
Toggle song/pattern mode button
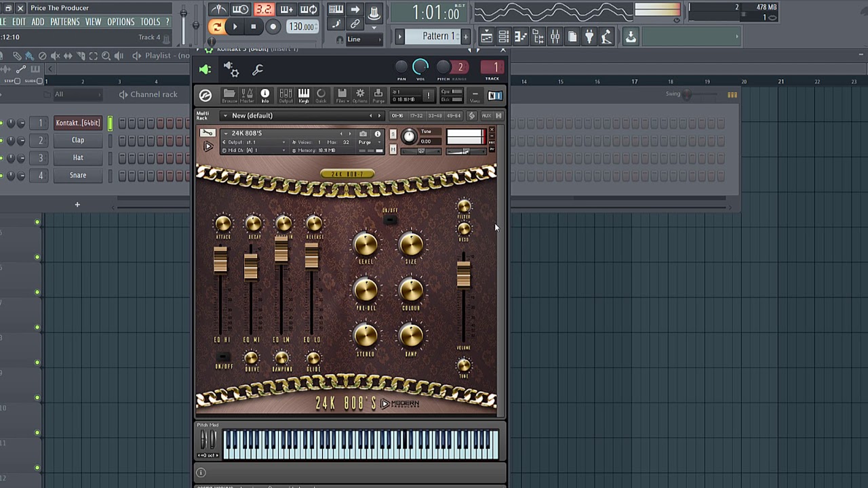pyautogui.click(x=216, y=27)
